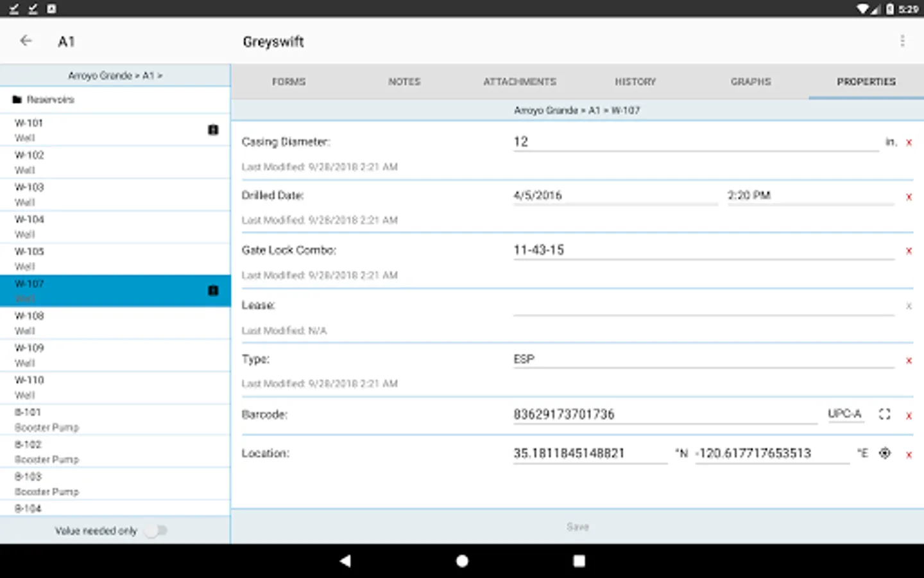The height and width of the screenshot is (578, 924).
Task: Tap the in. unit label
Action: (891, 142)
